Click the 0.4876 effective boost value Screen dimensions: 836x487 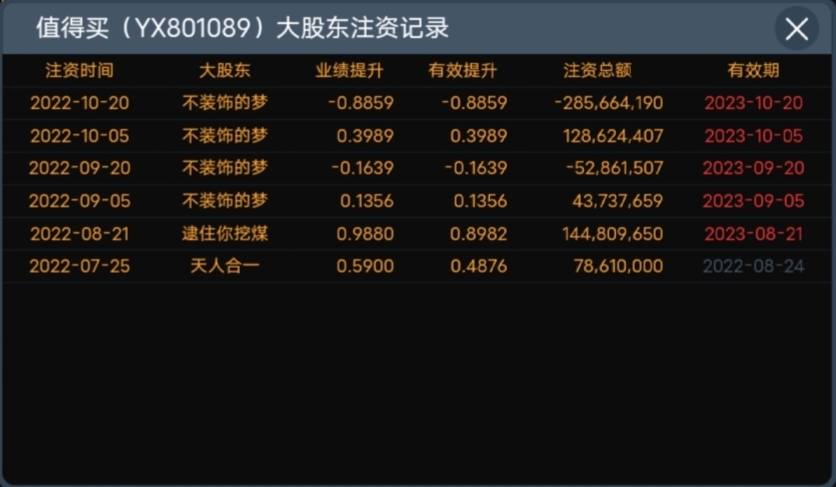click(x=479, y=266)
